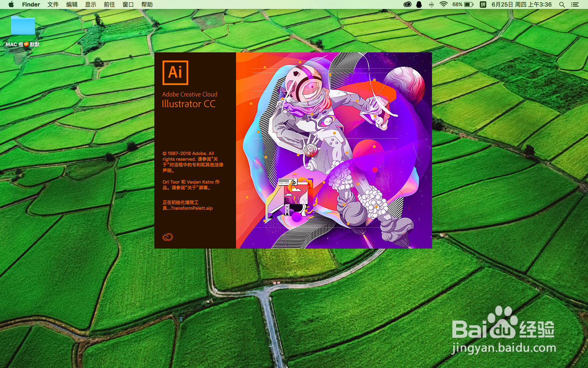Open the 显示 menu
This screenshot has height=368, width=588.
tap(91, 4)
